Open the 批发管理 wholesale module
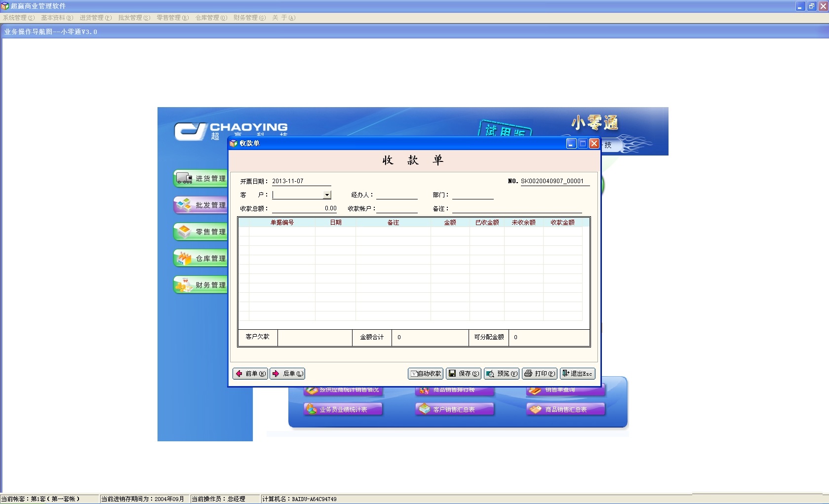829x504 pixels. pyautogui.click(x=201, y=205)
